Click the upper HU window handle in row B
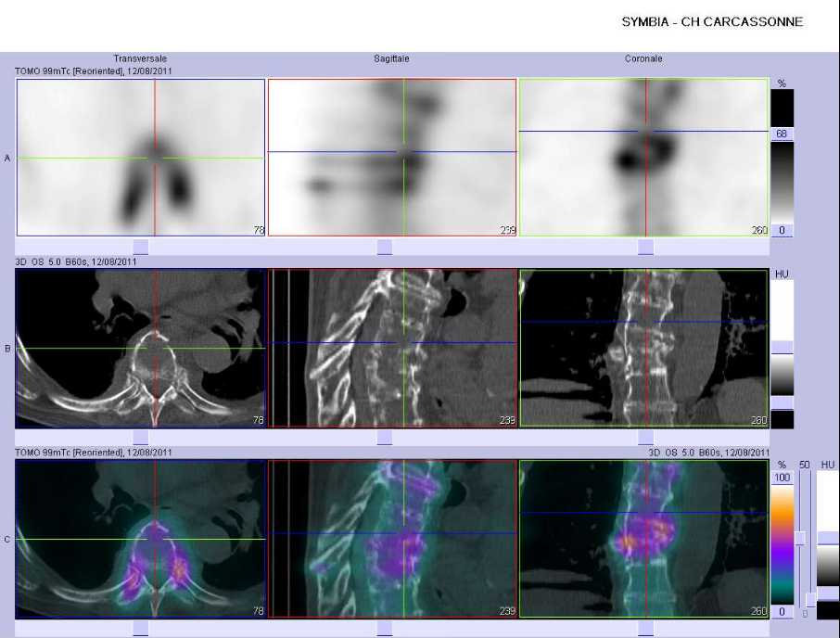 [782, 347]
